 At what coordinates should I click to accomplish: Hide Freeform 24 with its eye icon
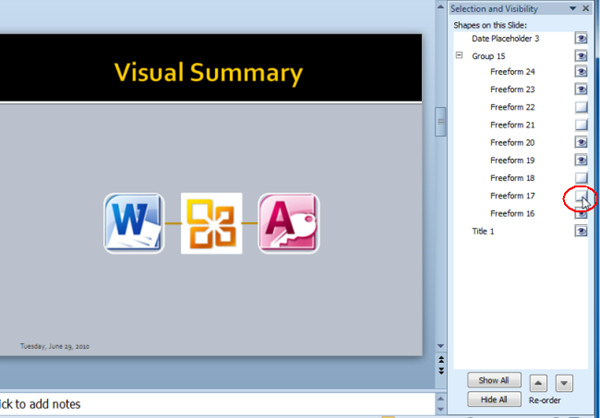click(x=581, y=72)
